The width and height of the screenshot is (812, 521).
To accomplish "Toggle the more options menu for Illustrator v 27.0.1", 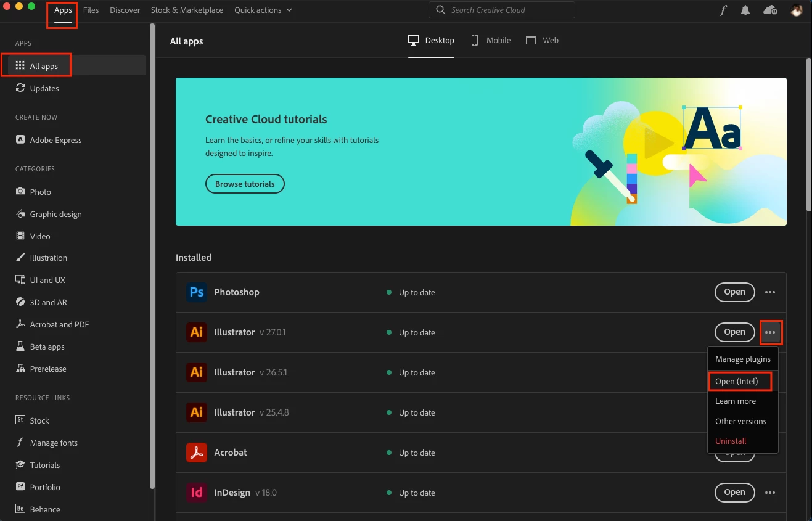I will [x=771, y=332].
